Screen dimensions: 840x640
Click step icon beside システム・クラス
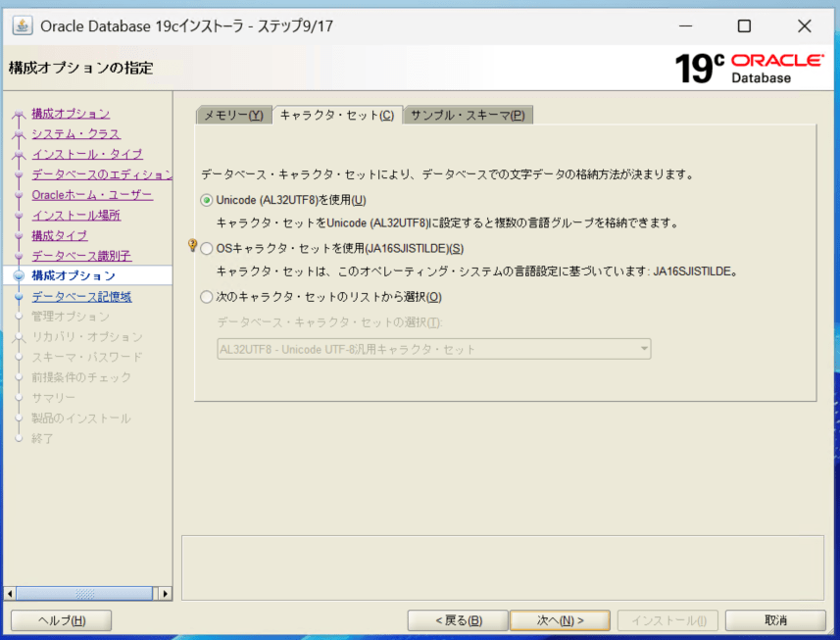[19, 134]
